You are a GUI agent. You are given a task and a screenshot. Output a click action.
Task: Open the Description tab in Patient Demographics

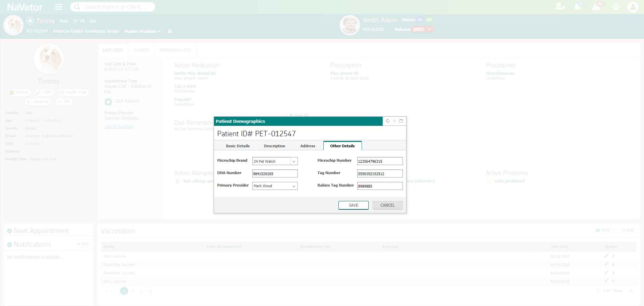(x=274, y=146)
